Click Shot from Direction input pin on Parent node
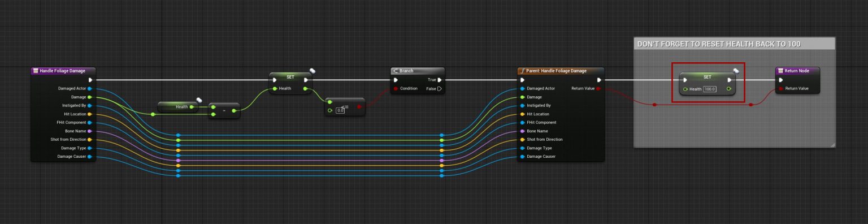The width and height of the screenshot is (868, 224). pos(522,139)
